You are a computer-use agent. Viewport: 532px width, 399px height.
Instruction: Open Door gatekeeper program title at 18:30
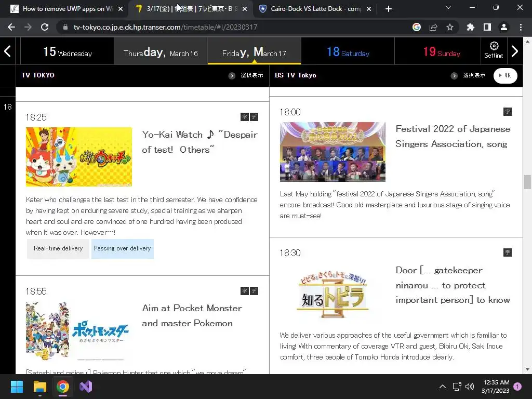(453, 285)
